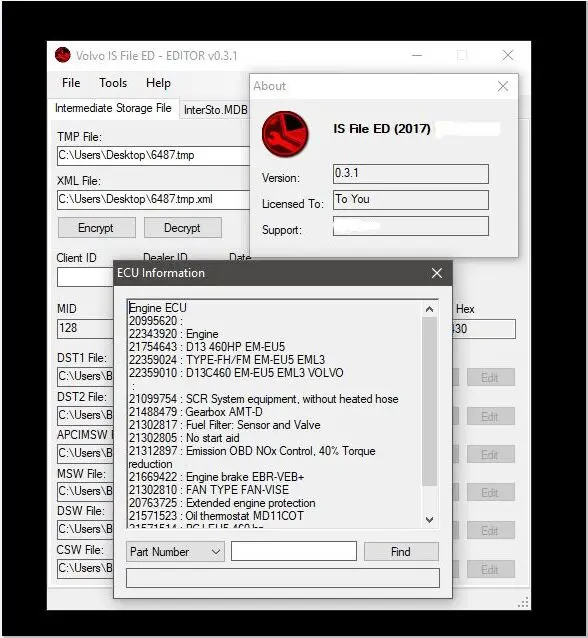The image size is (588, 638).
Task: Click the scroll up arrow in ECU list
Action: point(429,310)
